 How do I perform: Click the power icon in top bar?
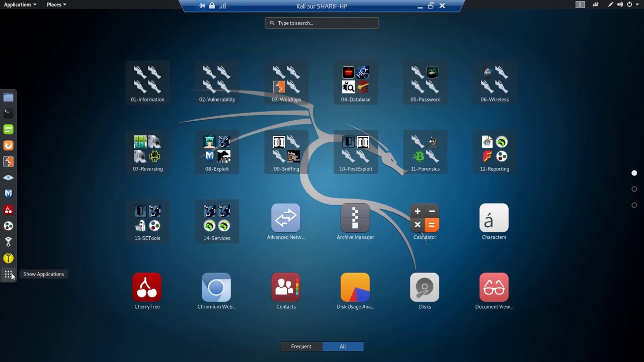(x=629, y=5)
